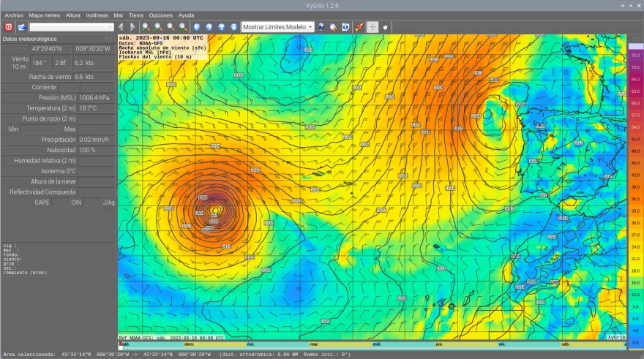Pan map up with blue up arrow
The height and width of the screenshot is (359, 644).
click(x=222, y=26)
